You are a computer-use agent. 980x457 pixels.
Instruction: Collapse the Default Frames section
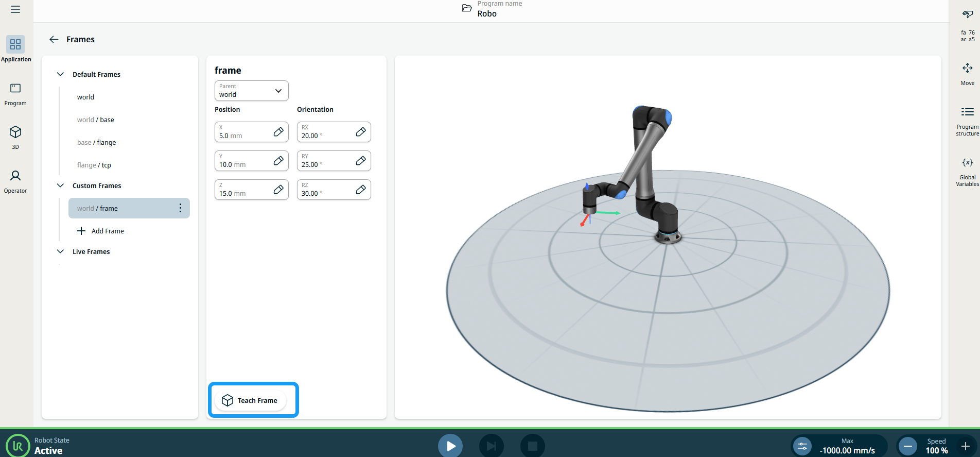(60, 74)
